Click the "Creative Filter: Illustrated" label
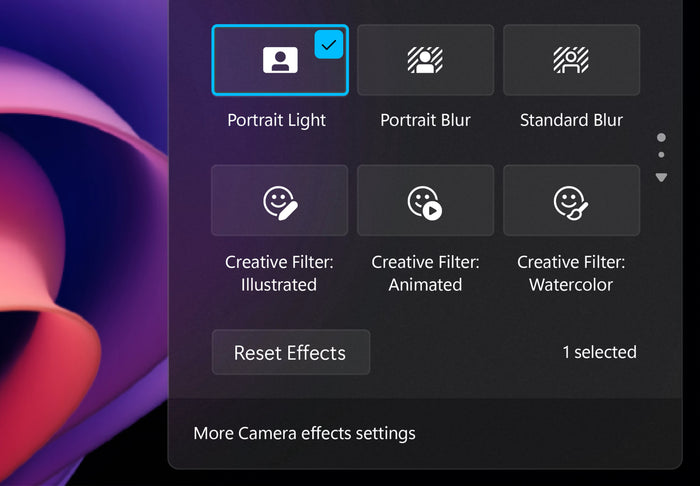The image size is (700, 486). [279, 273]
